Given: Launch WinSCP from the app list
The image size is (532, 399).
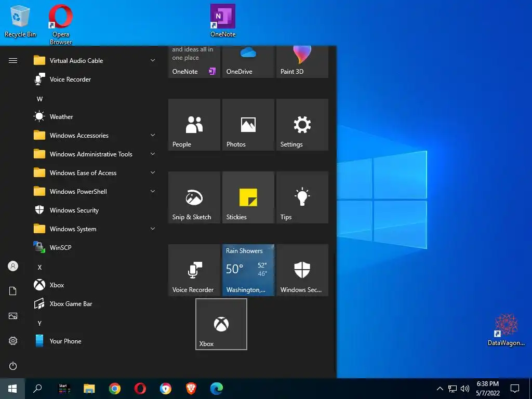Looking at the screenshot, I should pyautogui.click(x=95, y=248).
